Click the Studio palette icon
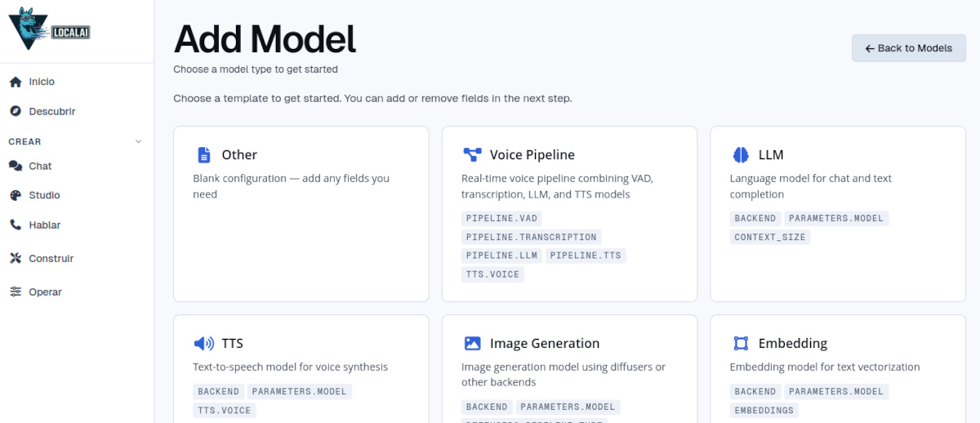Image resolution: width=980 pixels, height=423 pixels. tap(15, 195)
